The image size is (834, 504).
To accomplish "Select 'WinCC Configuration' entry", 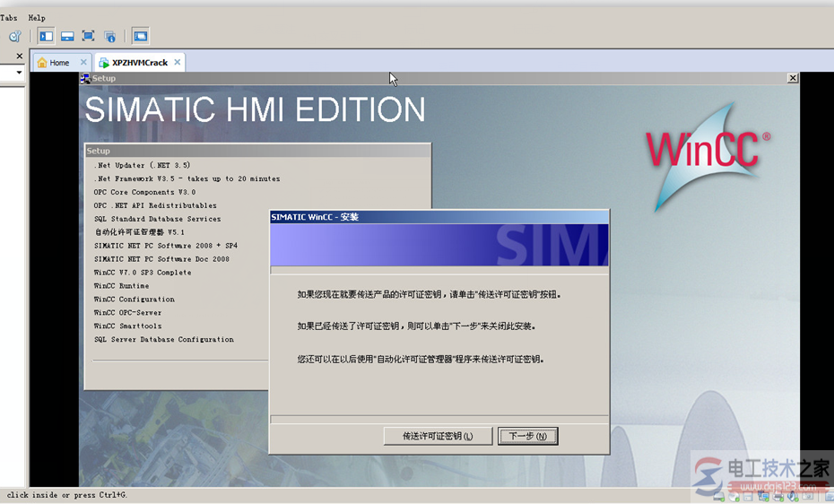I will [x=134, y=300].
